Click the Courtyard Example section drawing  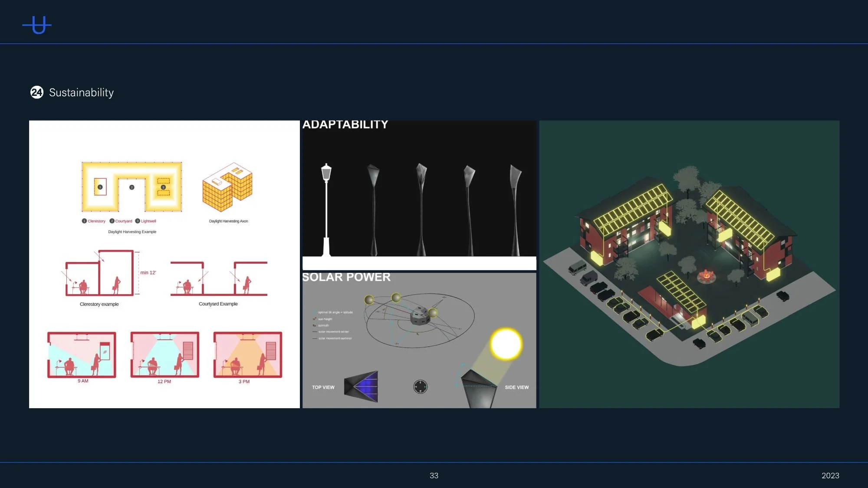click(219, 278)
